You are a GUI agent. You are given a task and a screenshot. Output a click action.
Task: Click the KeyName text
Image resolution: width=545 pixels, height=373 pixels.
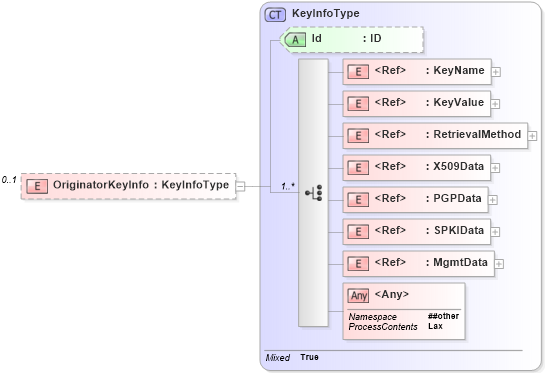[x=459, y=70]
